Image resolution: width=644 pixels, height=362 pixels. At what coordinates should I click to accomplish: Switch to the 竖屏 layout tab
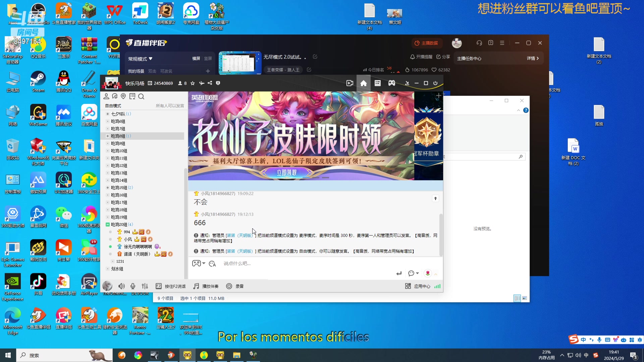[208, 58]
